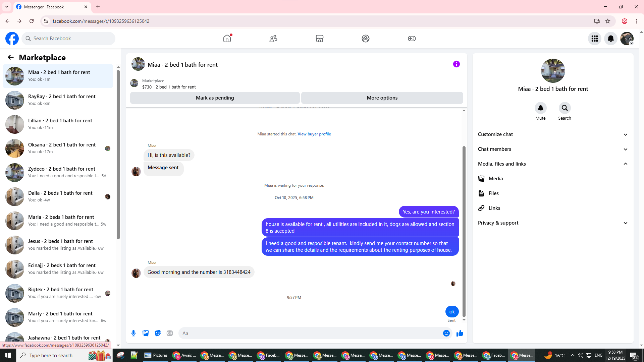Open the Marketplace tab in top navigation
Image resolution: width=644 pixels, height=362 pixels.
click(319, 39)
